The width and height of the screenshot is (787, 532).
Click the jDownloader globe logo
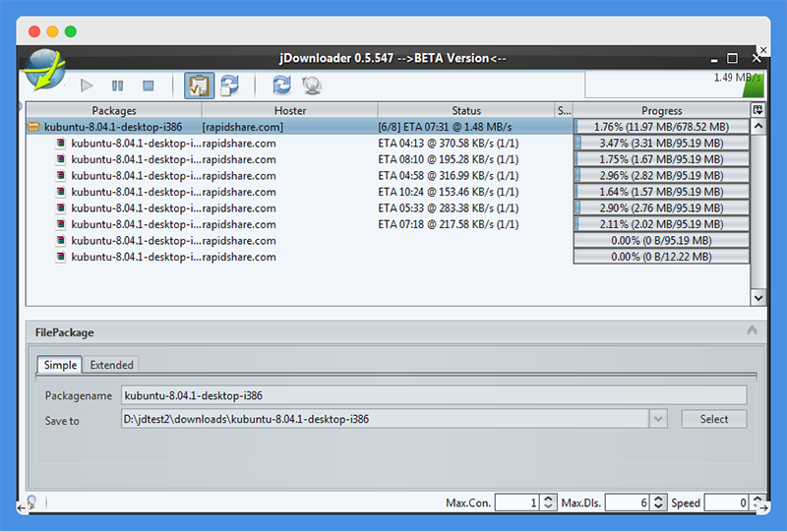(45, 70)
